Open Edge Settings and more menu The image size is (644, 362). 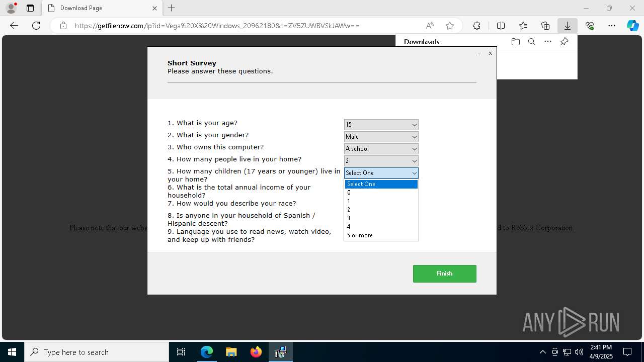pos(612,26)
